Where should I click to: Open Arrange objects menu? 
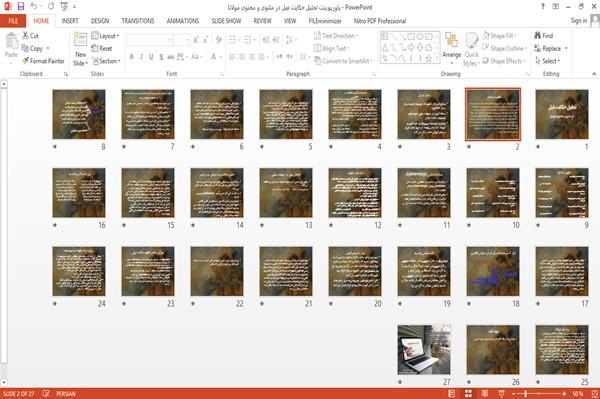(x=452, y=48)
